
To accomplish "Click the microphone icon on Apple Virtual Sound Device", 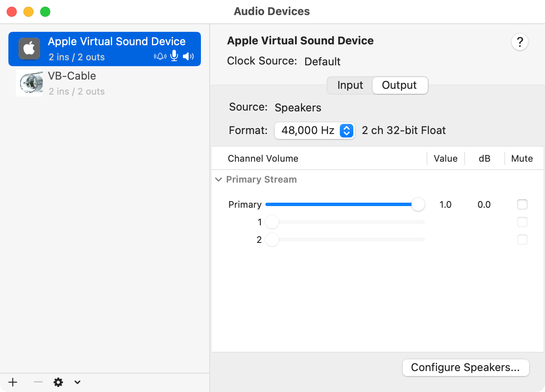I will (174, 55).
